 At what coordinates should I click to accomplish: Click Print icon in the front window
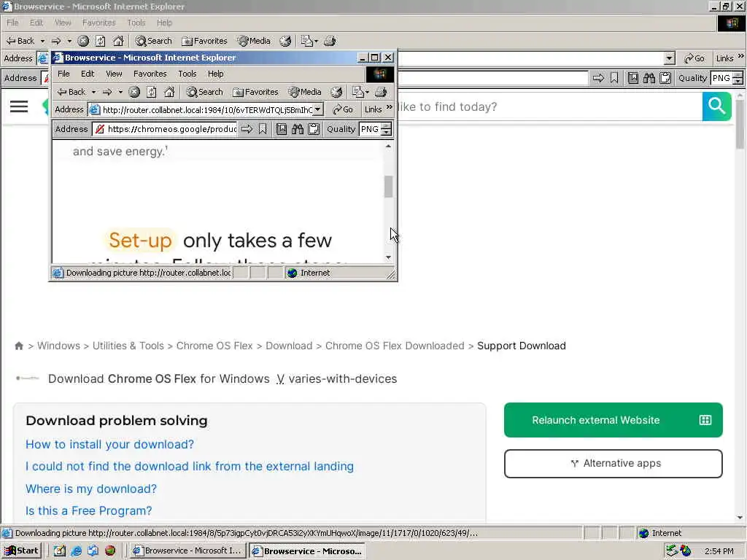point(381,92)
